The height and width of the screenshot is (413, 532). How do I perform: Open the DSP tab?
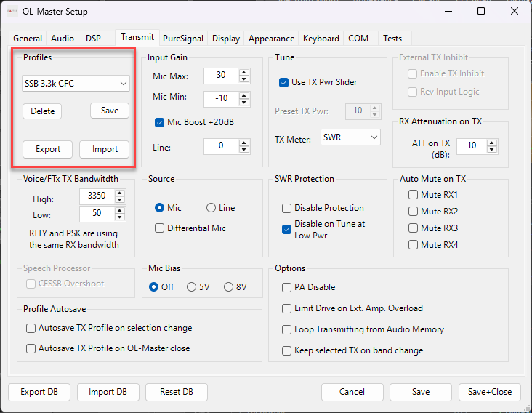click(93, 39)
